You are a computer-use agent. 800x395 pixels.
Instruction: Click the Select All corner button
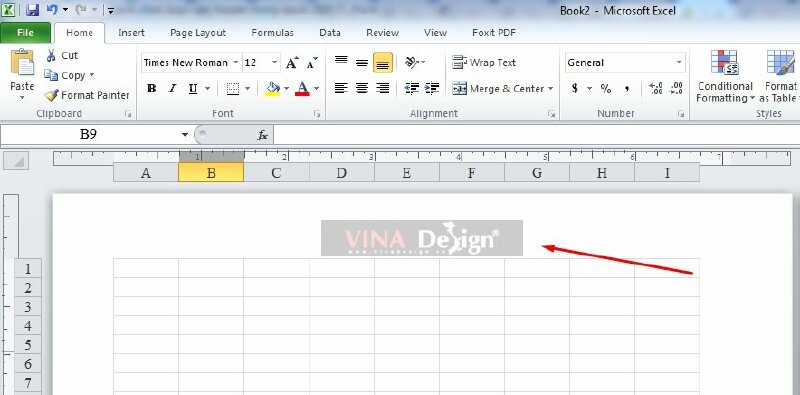[16, 161]
